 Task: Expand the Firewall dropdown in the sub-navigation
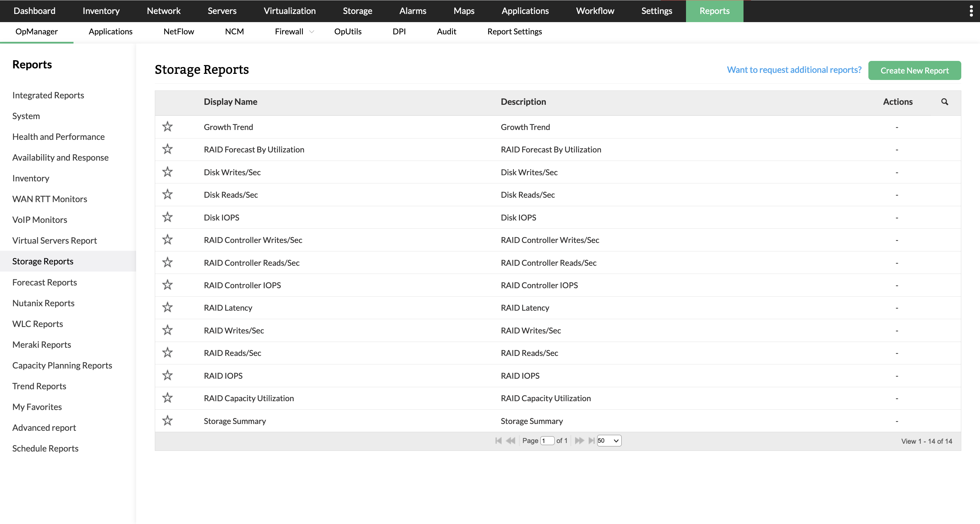[x=312, y=32]
